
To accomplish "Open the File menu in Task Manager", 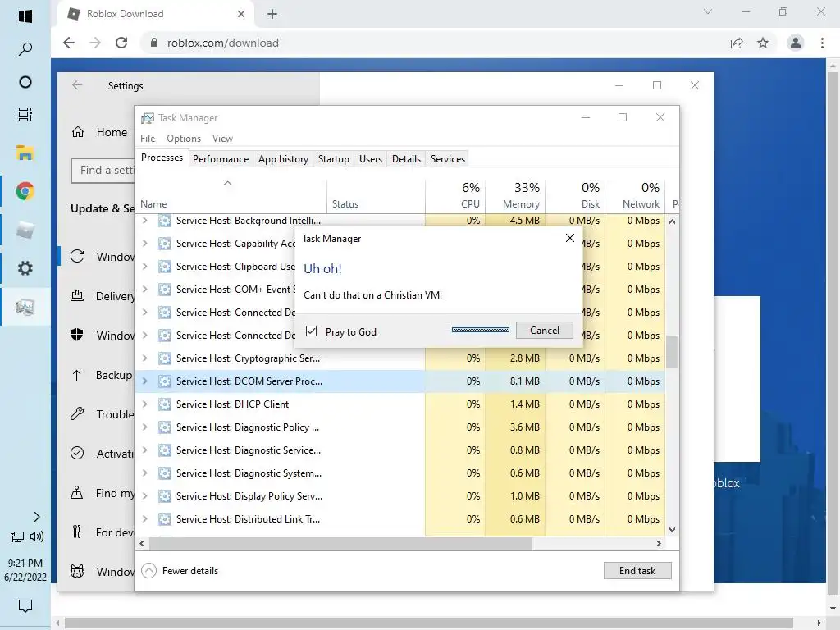I will click(x=148, y=138).
